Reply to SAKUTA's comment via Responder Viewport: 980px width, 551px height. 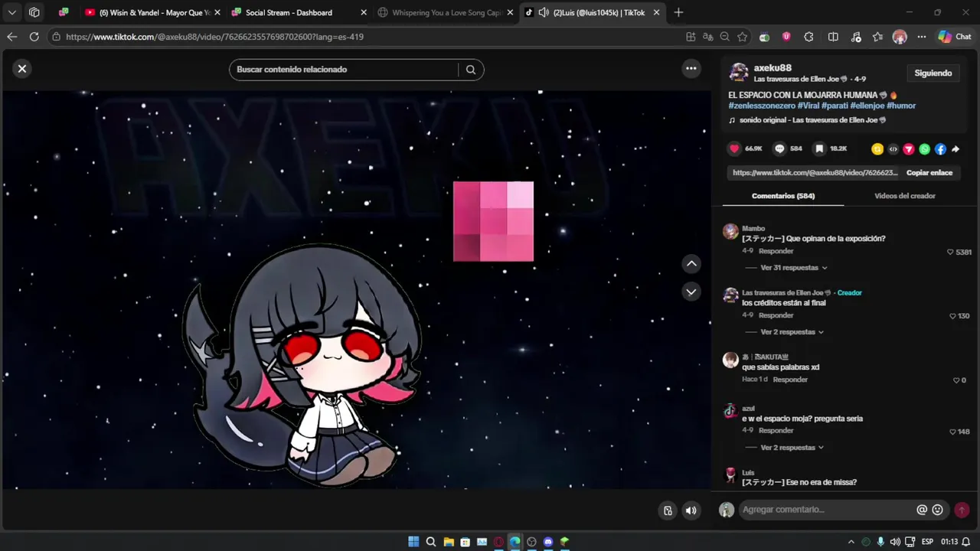pyautogui.click(x=790, y=380)
